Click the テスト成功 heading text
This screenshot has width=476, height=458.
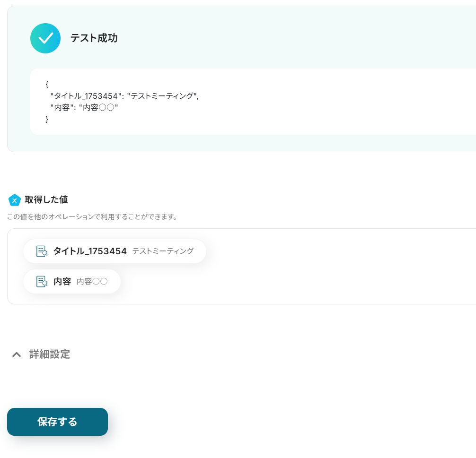pos(94,38)
